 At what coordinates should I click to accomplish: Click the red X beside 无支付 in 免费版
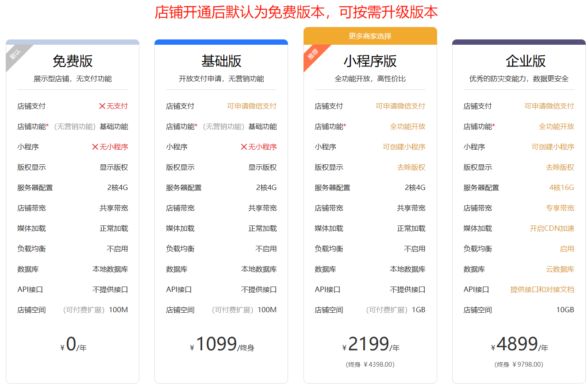point(102,106)
